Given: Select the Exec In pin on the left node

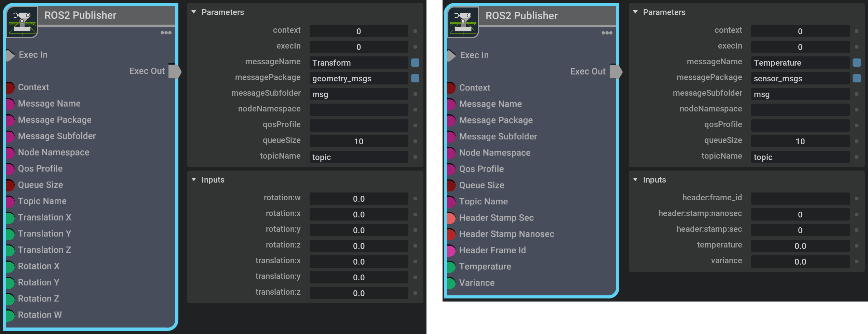Looking at the screenshot, I should coord(10,55).
